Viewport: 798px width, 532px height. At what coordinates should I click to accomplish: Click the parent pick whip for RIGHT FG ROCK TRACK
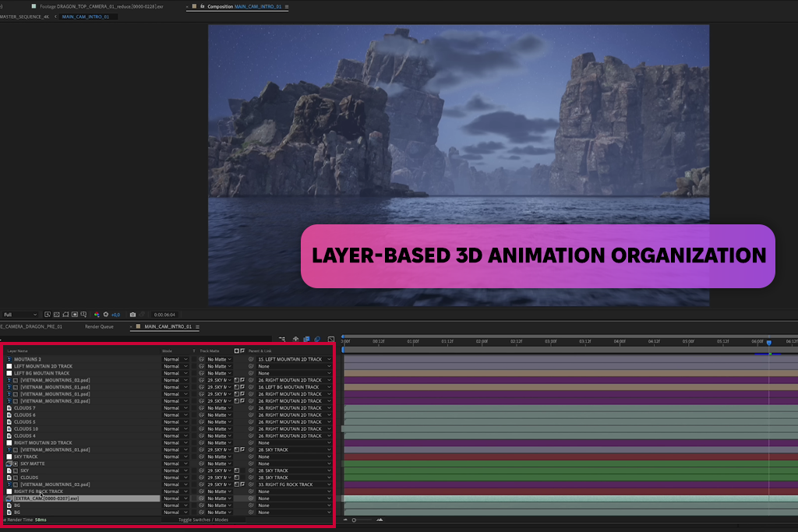pyautogui.click(x=251, y=491)
